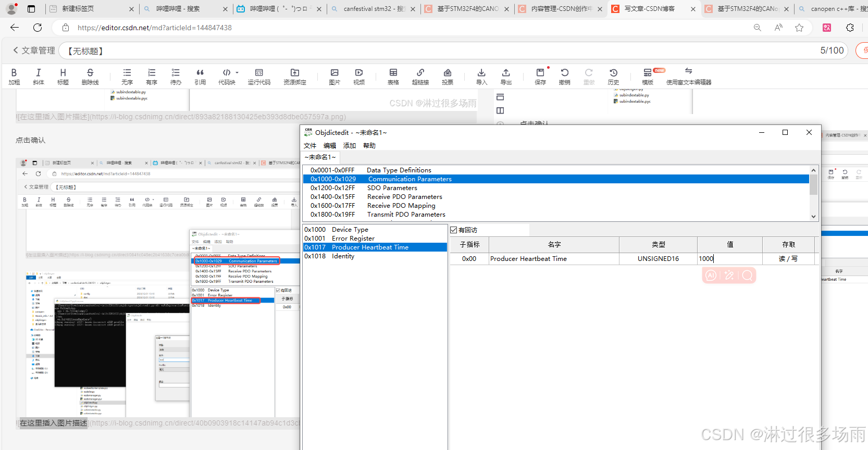Viewport: 868px width, 450px height.
Task: Add the page to favorites with the star icon
Action: click(x=799, y=28)
